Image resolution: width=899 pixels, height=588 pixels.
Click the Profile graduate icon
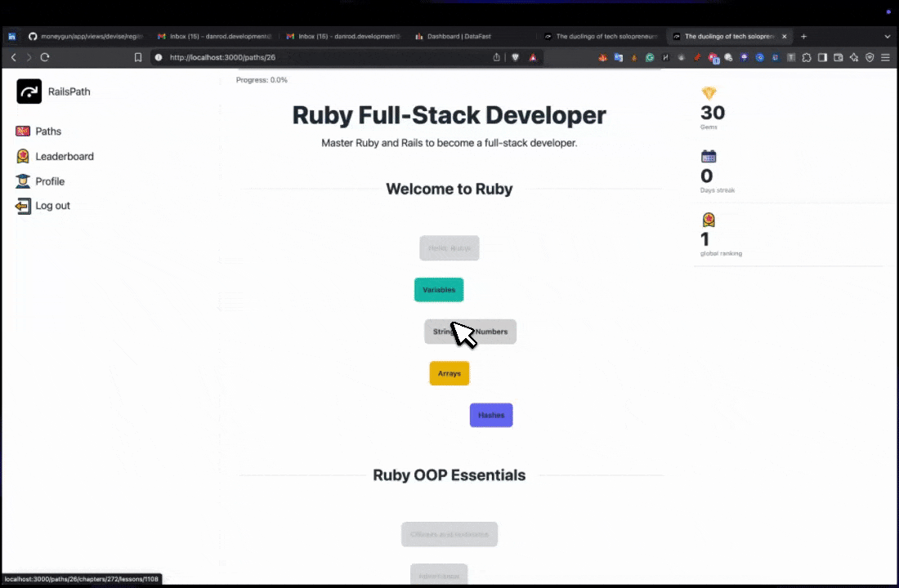pos(23,181)
